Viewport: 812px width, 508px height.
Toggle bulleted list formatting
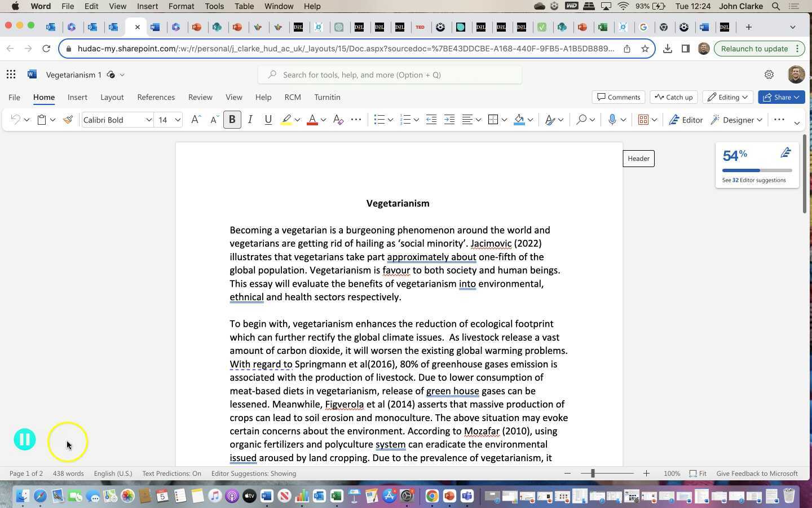click(379, 120)
